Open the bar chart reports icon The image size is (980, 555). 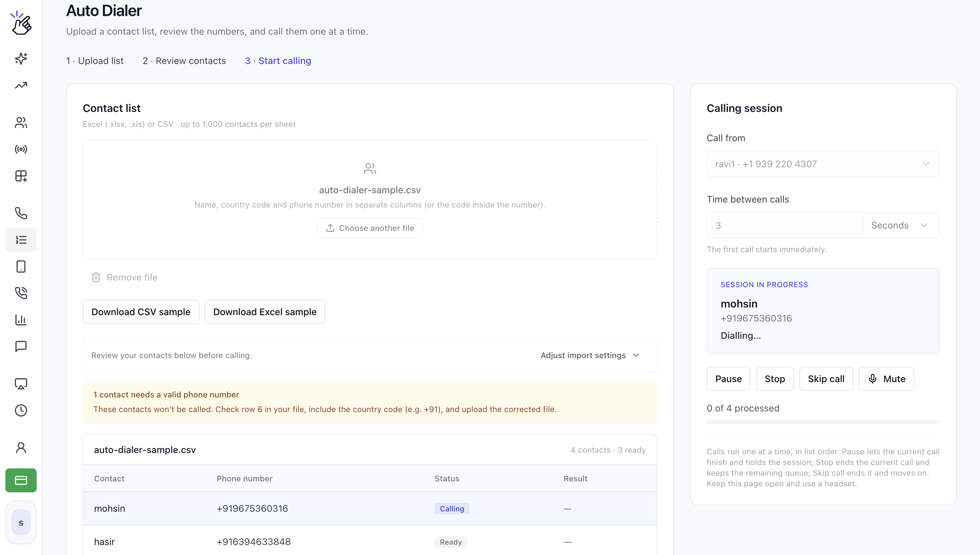pyautogui.click(x=21, y=319)
